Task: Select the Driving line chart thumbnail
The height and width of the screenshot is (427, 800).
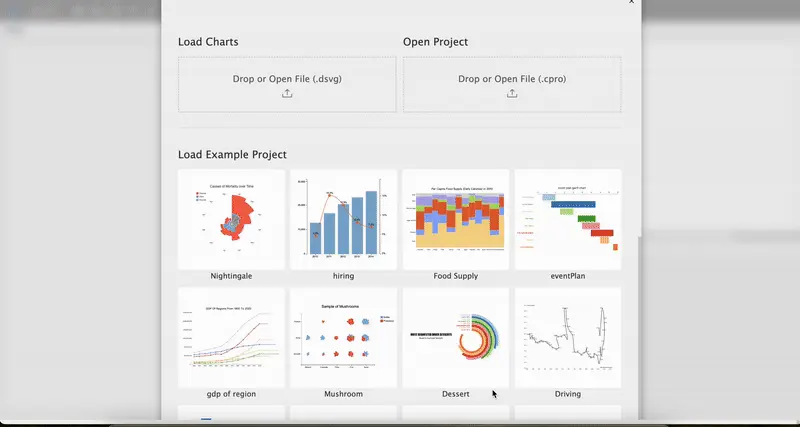Action: [567, 337]
